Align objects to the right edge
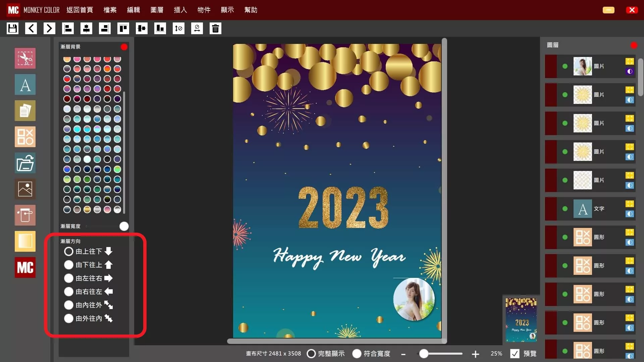This screenshot has height=362, width=644. point(105,28)
